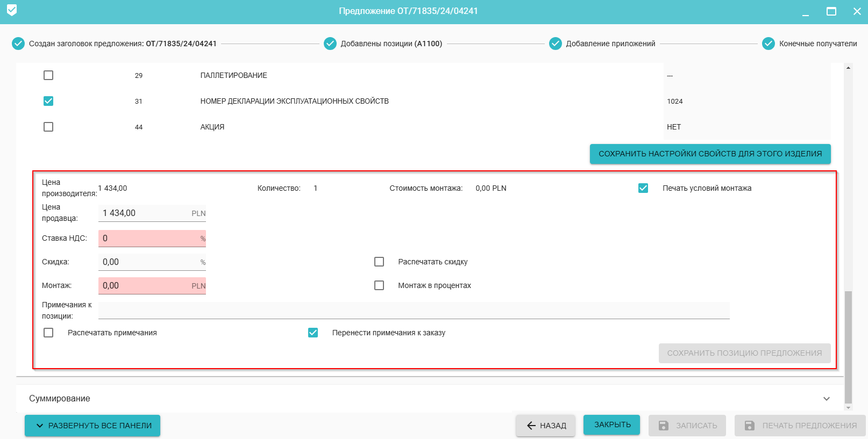The width and height of the screenshot is (868, 439).
Task: Expand the Суммирование panel chevron
Action: click(827, 399)
